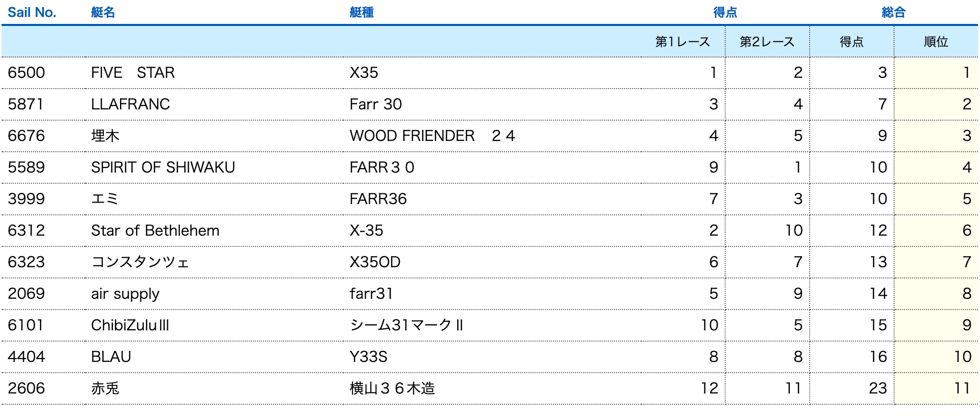This screenshot has width=980, height=419.
Task: Click the 艇名 column header
Action: 103,12
